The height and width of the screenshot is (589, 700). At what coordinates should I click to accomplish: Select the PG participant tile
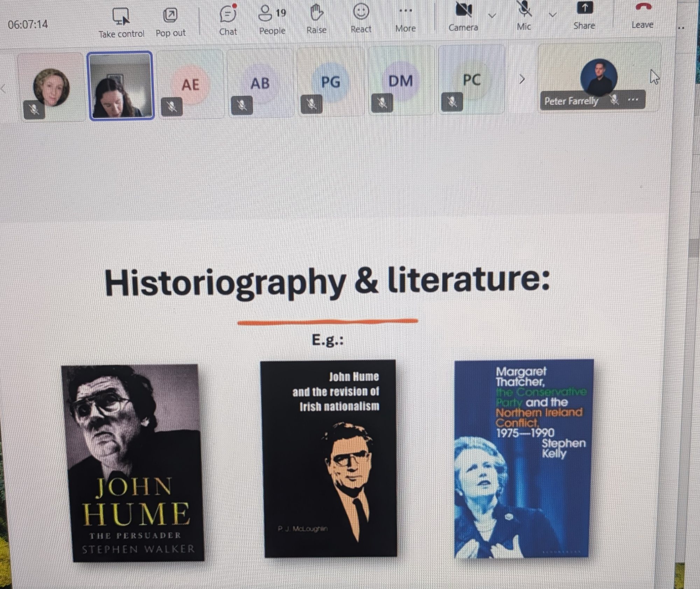[330, 82]
